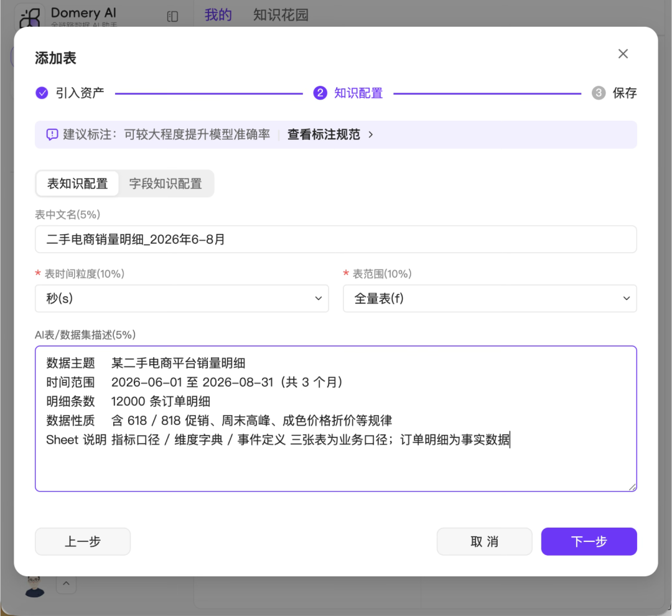Click the user avatar at bottom left
672x616 pixels.
coord(35,586)
